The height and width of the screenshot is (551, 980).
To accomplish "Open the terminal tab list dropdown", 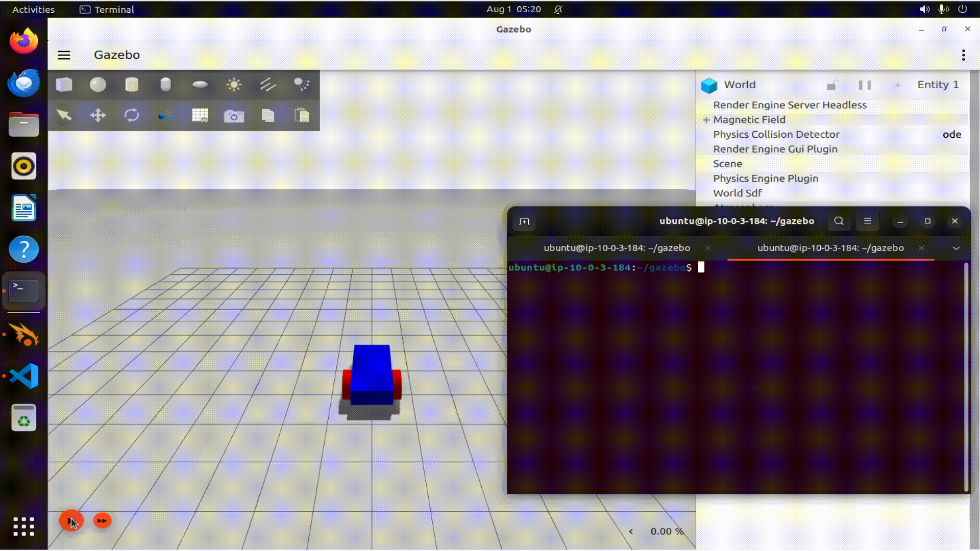I will [955, 248].
